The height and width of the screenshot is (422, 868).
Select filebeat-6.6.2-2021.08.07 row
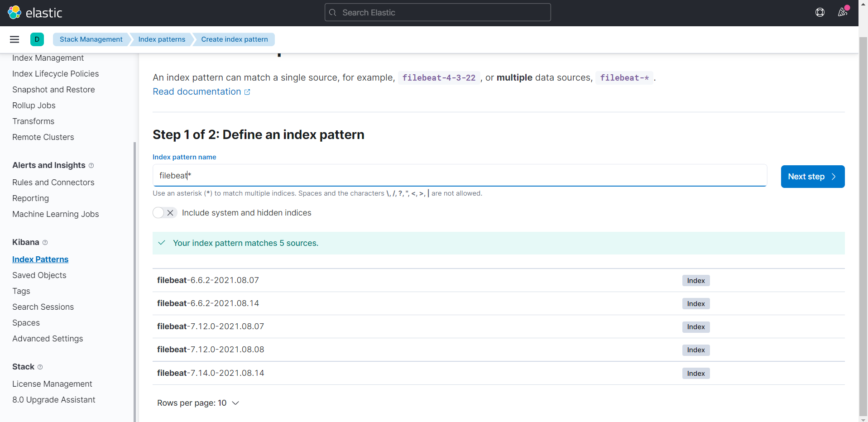[x=499, y=280]
